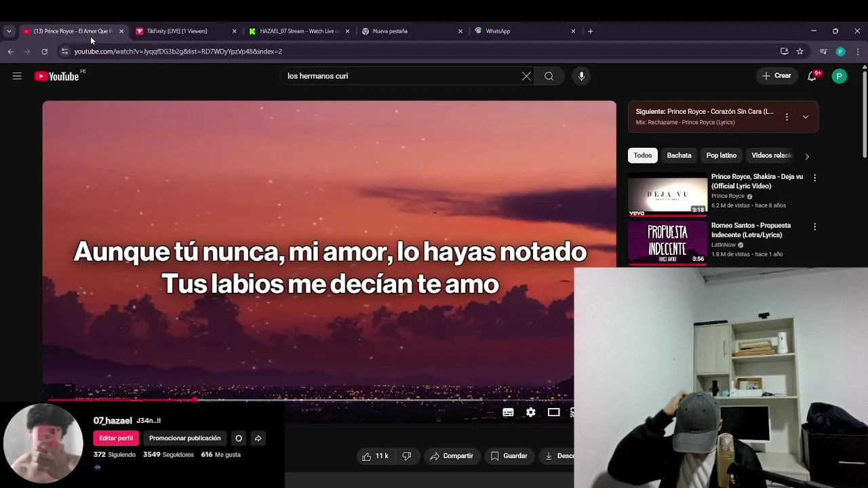
Task: Switch to the HAZAEL_07 Stream tab
Action: tap(298, 31)
